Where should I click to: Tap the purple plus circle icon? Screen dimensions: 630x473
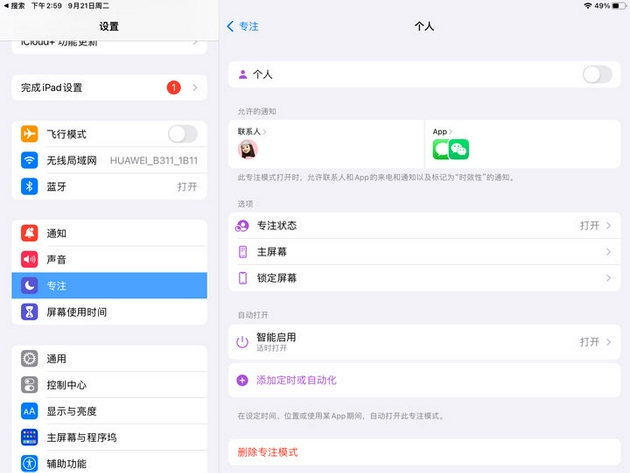(242, 380)
